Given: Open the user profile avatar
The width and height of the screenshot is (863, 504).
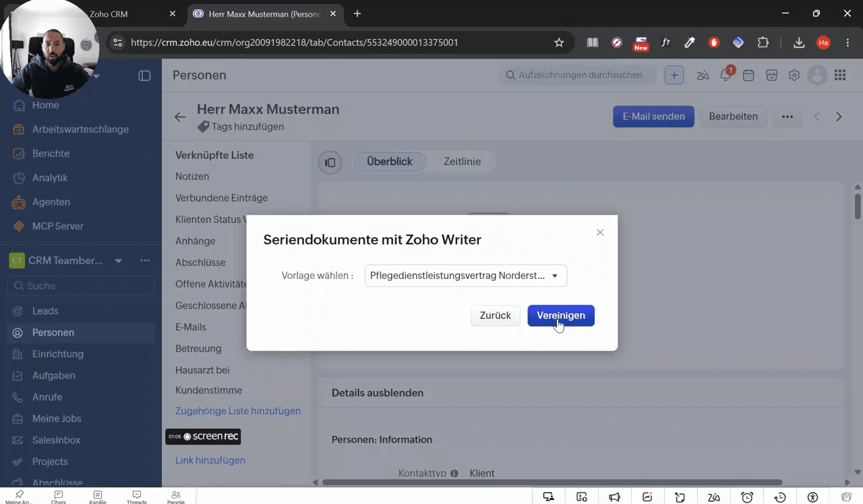Looking at the screenshot, I should click(x=817, y=75).
